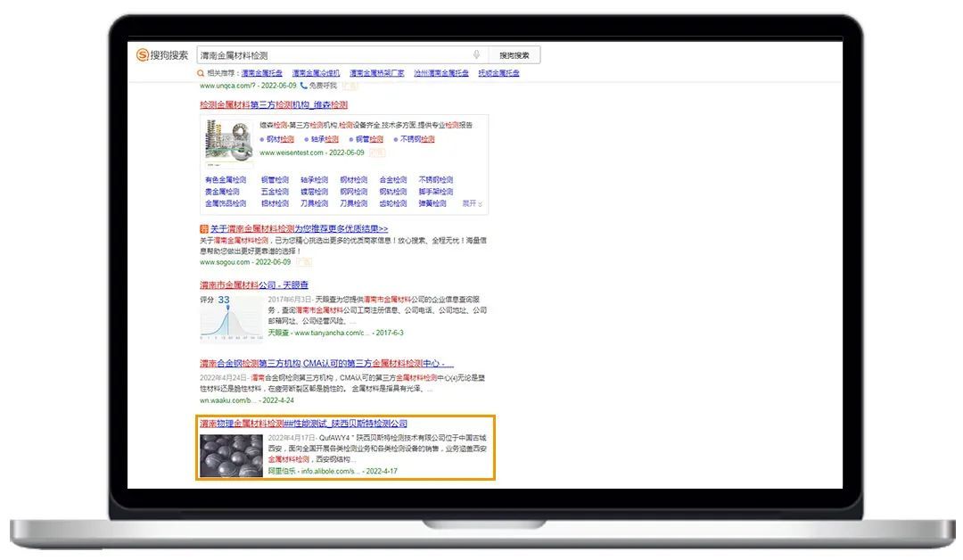Click the microphone voice search icon
Viewport: 963px width, 560px height.
click(477, 55)
